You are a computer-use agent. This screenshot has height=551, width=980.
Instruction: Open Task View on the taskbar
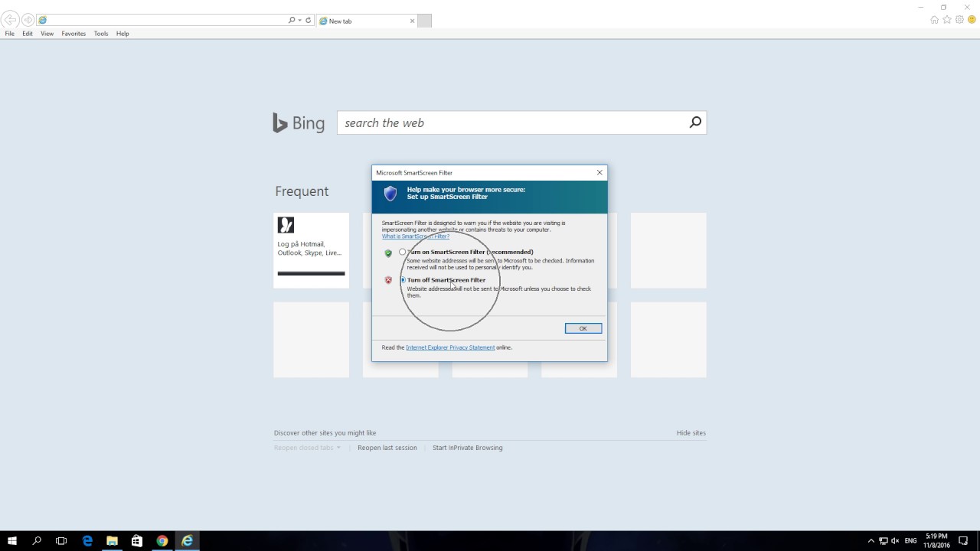(x=61, y=541)
